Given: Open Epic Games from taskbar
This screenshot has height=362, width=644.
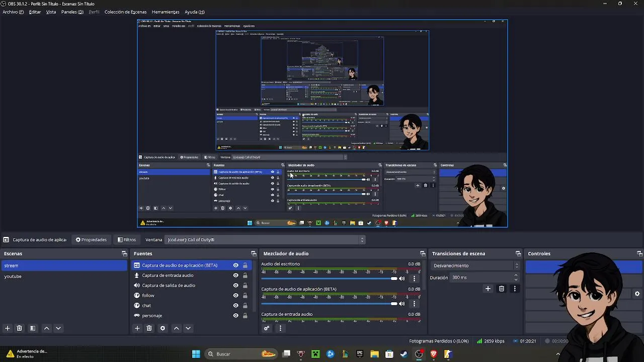Looking at the screenshot, I should (x=359, y=354).
